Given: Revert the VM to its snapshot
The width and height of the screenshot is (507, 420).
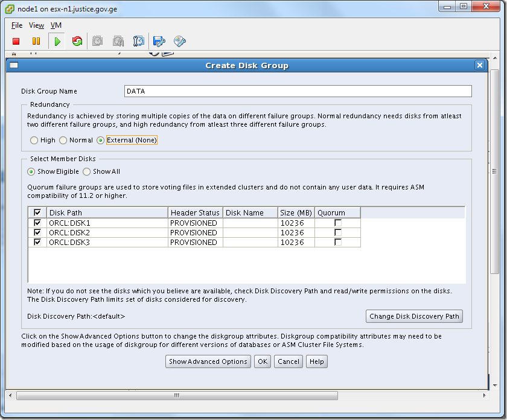Looking at the screenshot, I should point(118,41).
